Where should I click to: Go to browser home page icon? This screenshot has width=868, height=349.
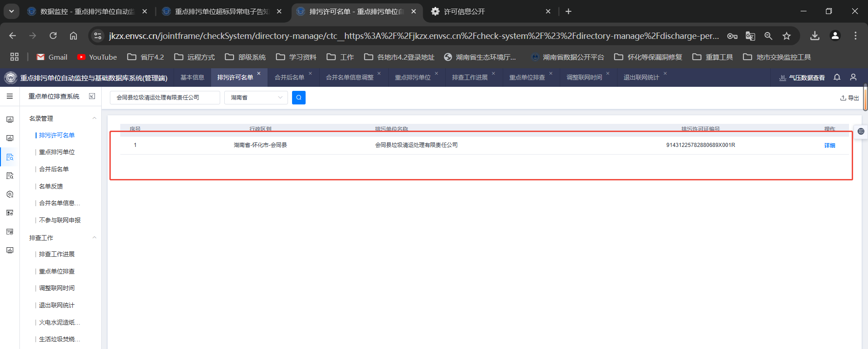(73, 36)
